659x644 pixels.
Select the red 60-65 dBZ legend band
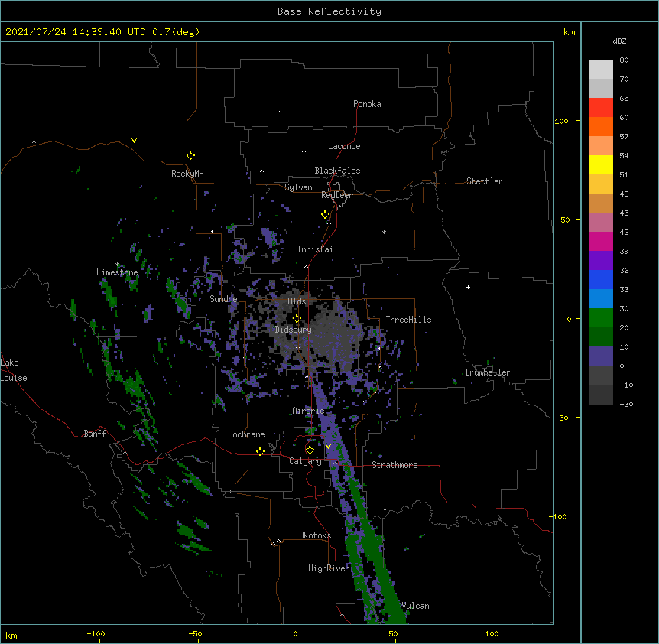click(601, 108)
